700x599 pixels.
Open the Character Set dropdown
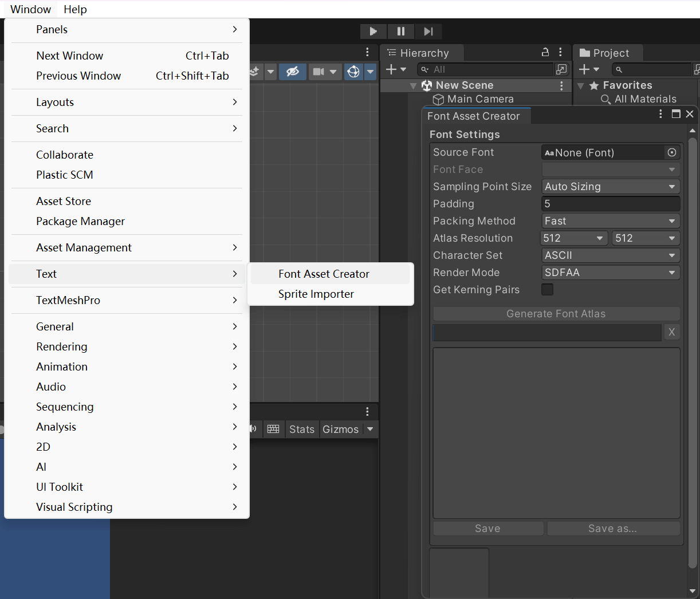pos(610,255)
